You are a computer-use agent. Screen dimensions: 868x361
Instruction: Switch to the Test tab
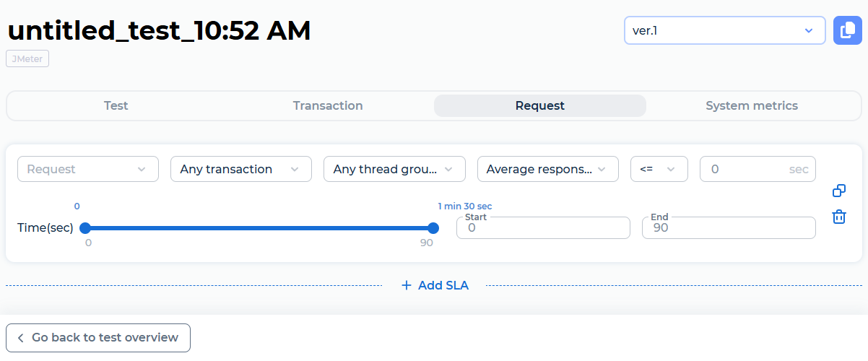click(x=116, y=105)
